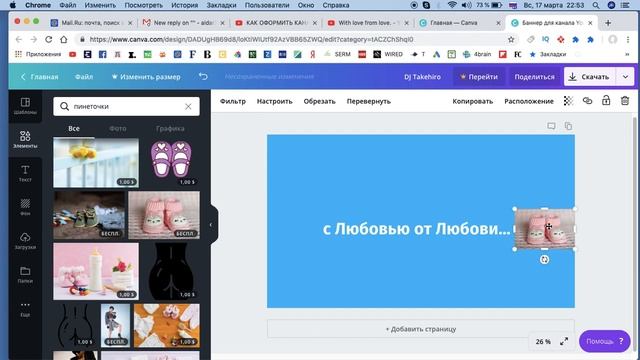Click the Chrome home icon
Screen dimensions: 640x360
[x=64, y=39]
